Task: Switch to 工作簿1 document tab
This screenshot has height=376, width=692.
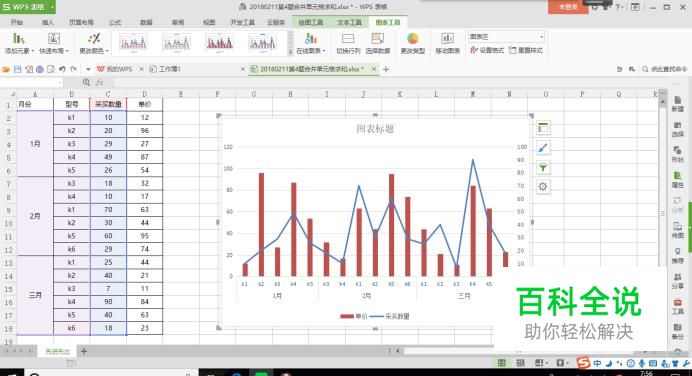Action: 165,69
